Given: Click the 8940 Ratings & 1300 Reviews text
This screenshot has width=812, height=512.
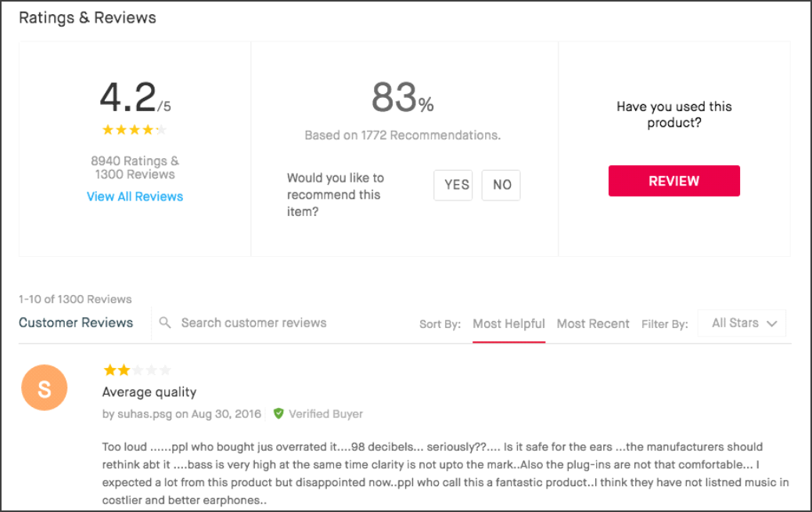Looking at the screenshot, I should point(135,168).
